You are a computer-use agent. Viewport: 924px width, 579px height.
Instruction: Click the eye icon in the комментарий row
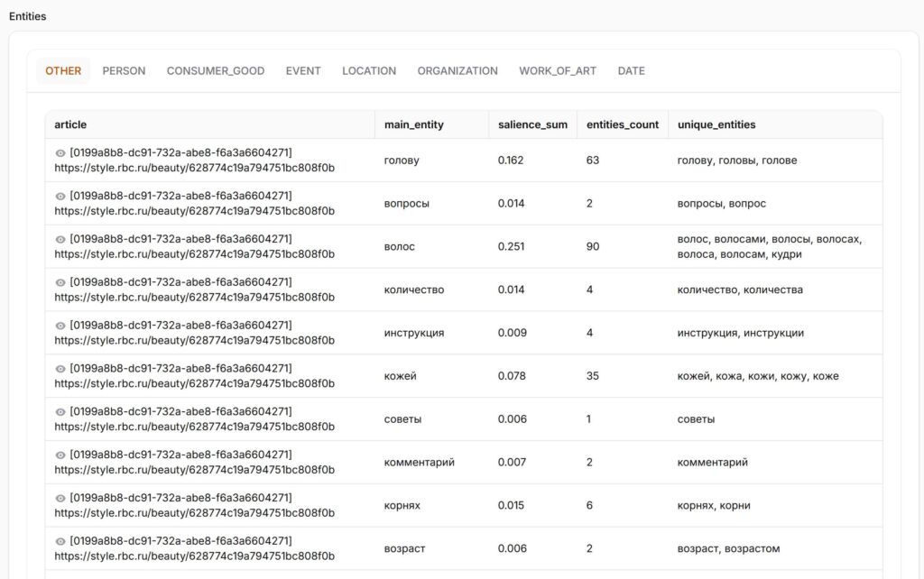coord(60,455)
